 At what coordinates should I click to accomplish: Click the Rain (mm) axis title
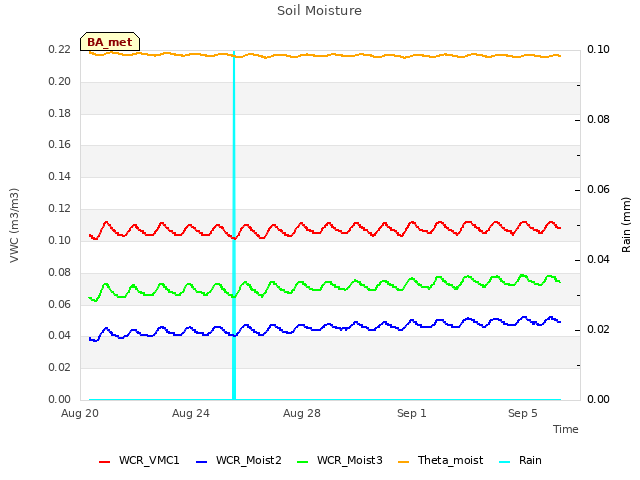click(x=626, y=225)
